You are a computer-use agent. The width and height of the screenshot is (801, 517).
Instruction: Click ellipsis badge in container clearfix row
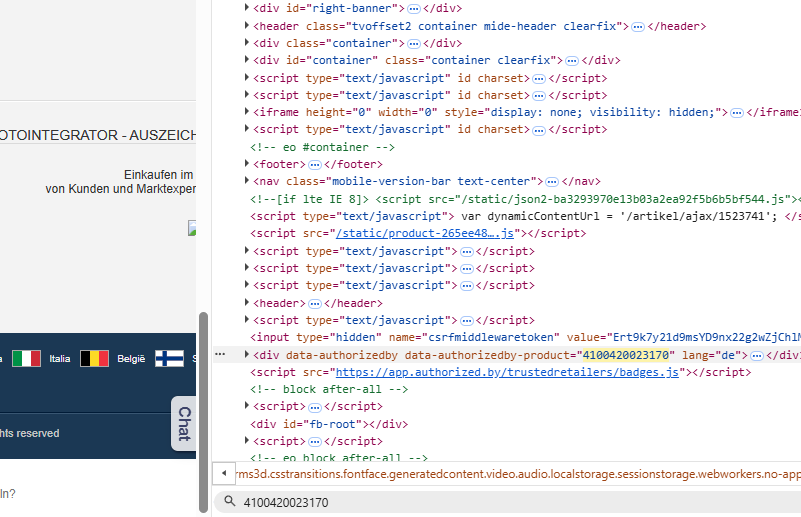pyautogui.click(x=572, y=61)
